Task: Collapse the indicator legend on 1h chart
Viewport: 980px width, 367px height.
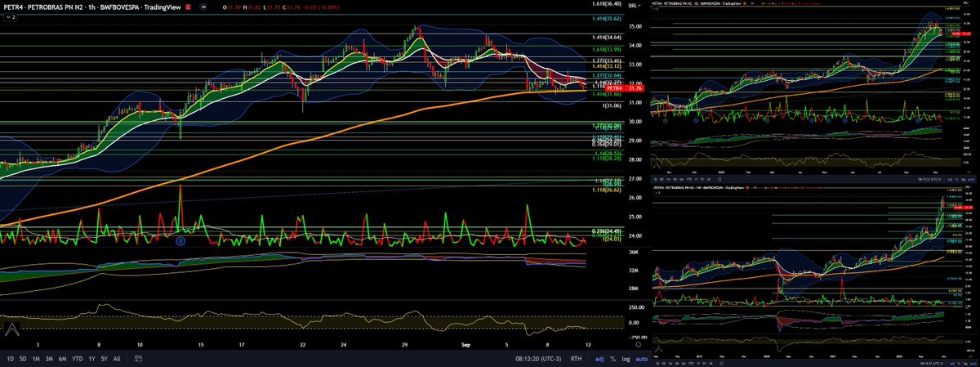Action: pos(9,16)
